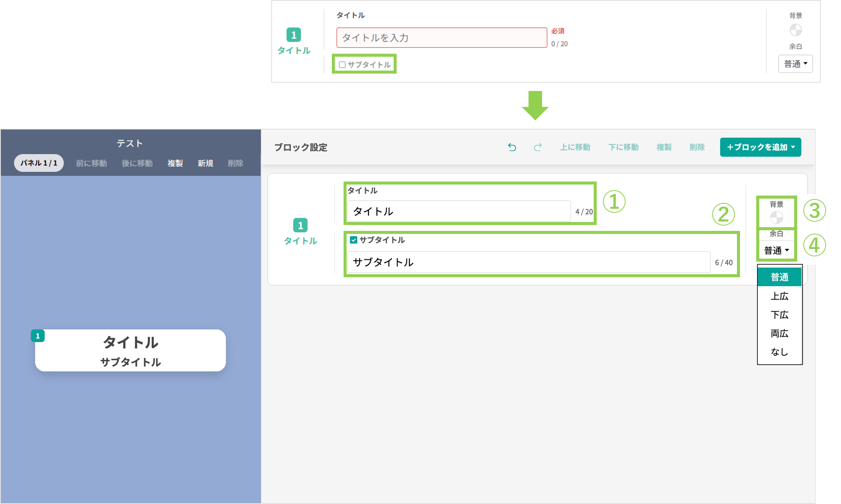Viewport: 841px width, 504px height.
Task: Click the undo arrow icon
Action: tap(512, 147)
